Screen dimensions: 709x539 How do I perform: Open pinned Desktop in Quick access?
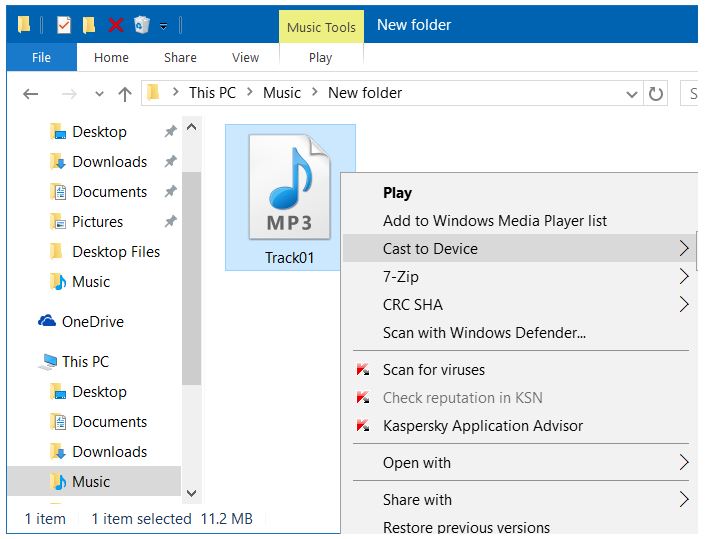coord(99,132)
